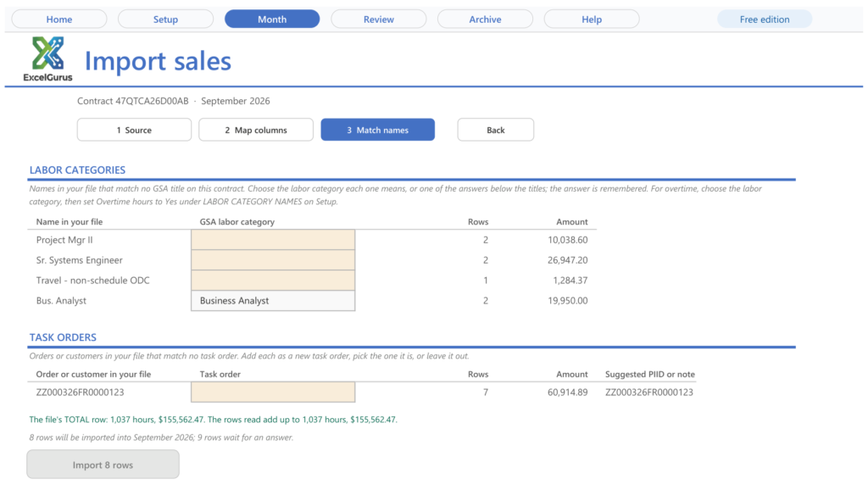
Task: Click the TASK ORDERS section heading
Action: pyautogui.click(x=63, y=337)
